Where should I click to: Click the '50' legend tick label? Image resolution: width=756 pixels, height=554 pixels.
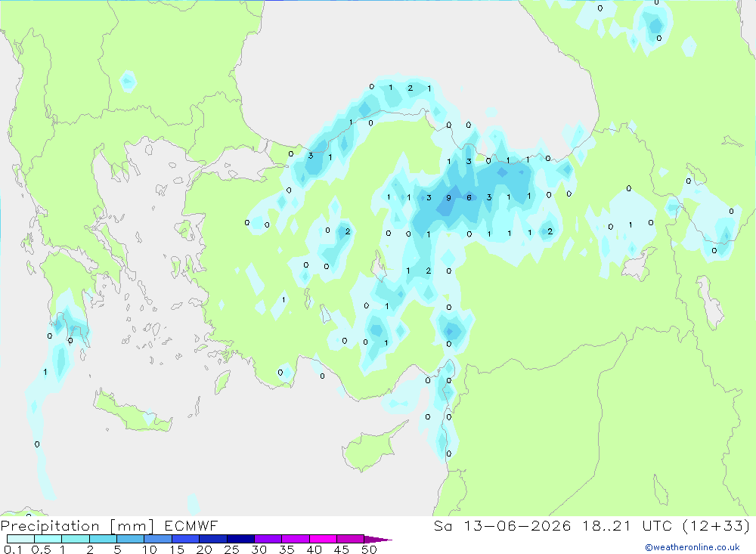(370, 549)
